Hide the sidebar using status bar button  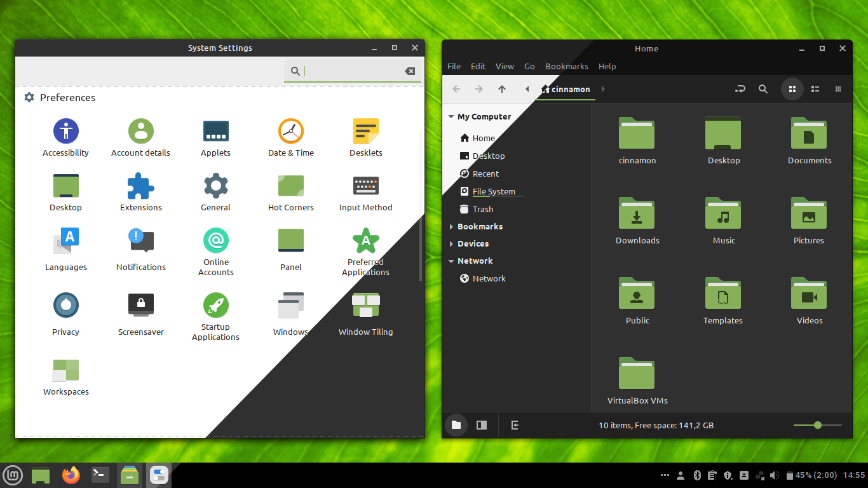[515, 425]
